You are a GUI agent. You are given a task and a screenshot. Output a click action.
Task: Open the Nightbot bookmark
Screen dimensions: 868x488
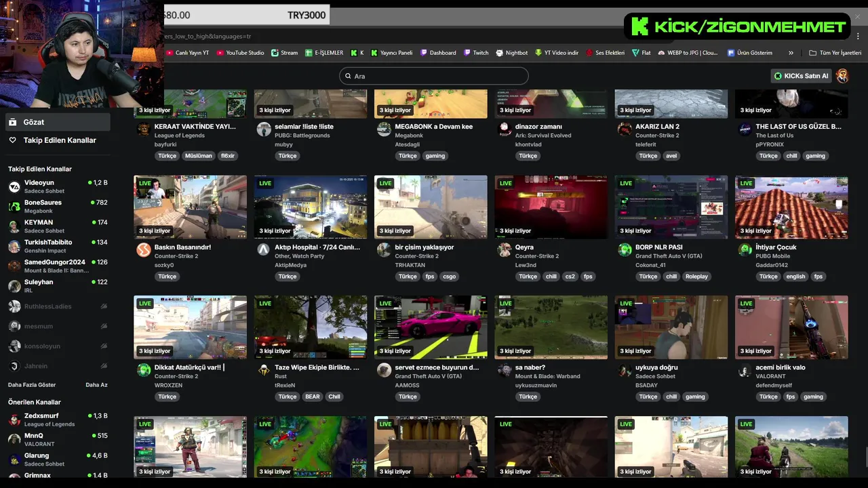(x=511, y=53)
